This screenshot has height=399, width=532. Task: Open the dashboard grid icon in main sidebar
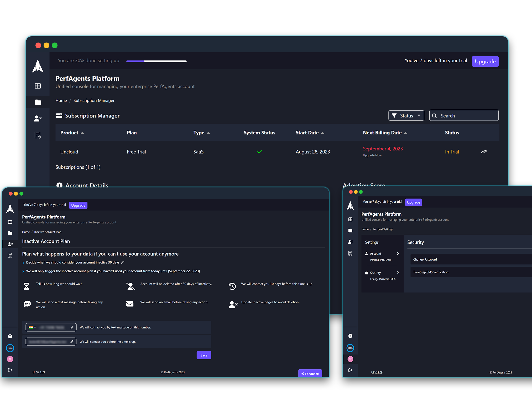pyautogui.click(x=38, y=86)
